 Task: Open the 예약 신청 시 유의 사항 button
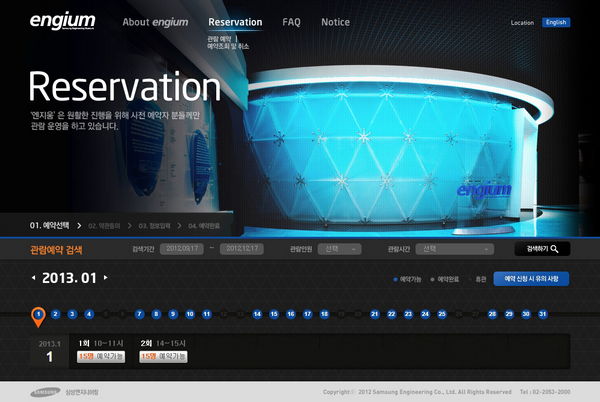pyautogui.click(x=531, y=279)
